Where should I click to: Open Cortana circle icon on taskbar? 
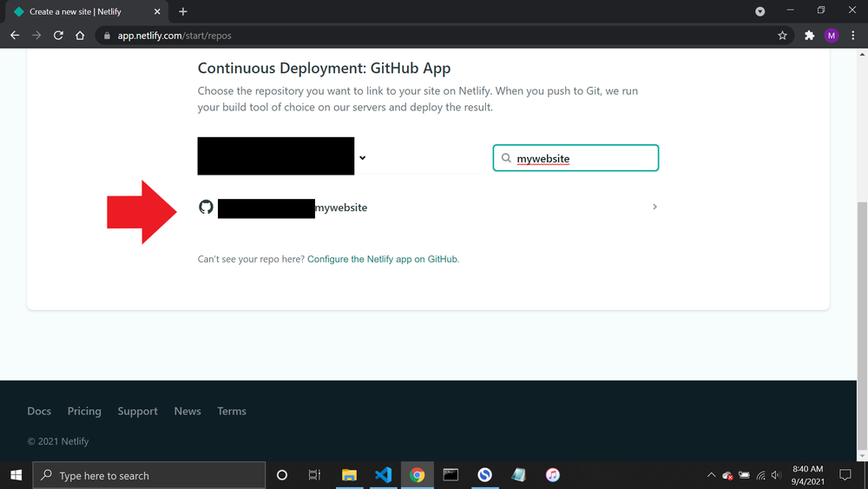pyautogui.click(x=282, y=475)
